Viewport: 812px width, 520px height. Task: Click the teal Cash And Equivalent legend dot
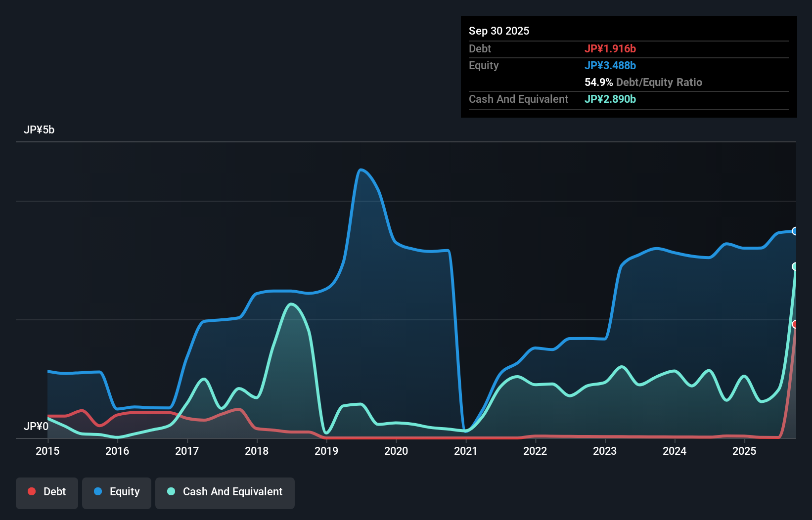[x=171, y=491]
